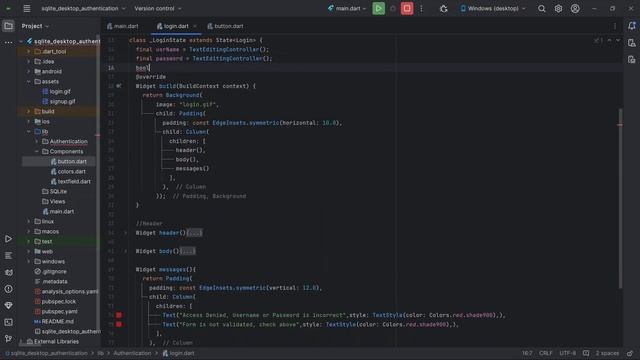Click the user account profile icon
The width and height of the screenshot is (640, 360).
575,9
